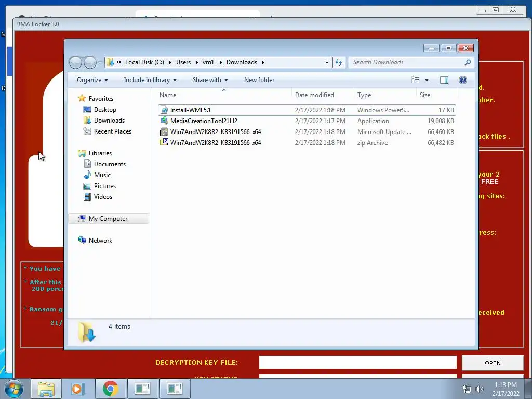Expand the arrow after Downloads breadcrumb
The height and width of the screenshot is (399, 532).
coord(263,62)
